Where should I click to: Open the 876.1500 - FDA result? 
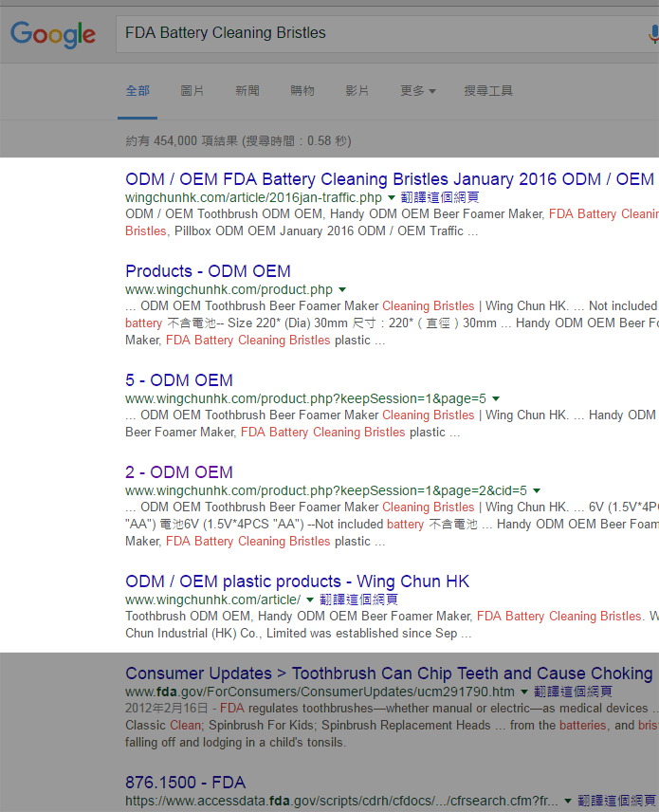[x=185, y=783]
